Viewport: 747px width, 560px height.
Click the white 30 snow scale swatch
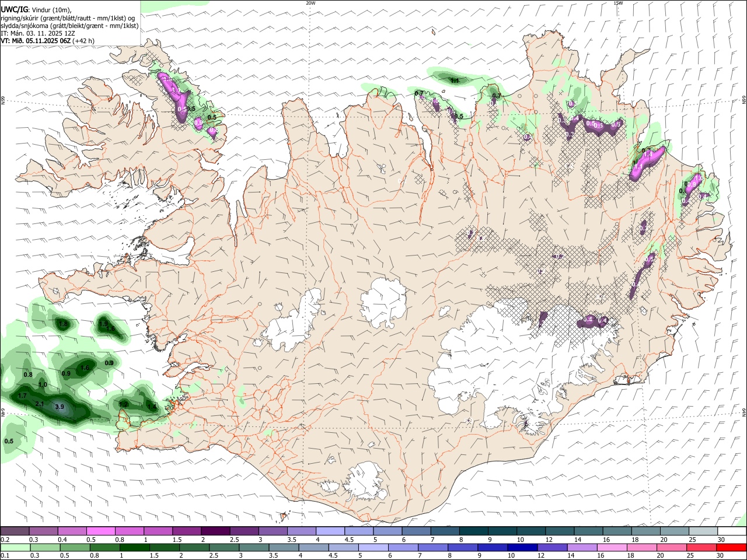[732, 531]
